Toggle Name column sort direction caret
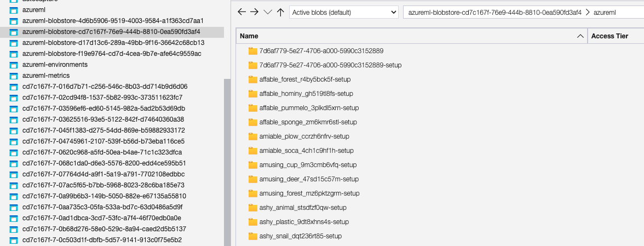The height and width of the screenshot is (246, 644). (580, 36)
